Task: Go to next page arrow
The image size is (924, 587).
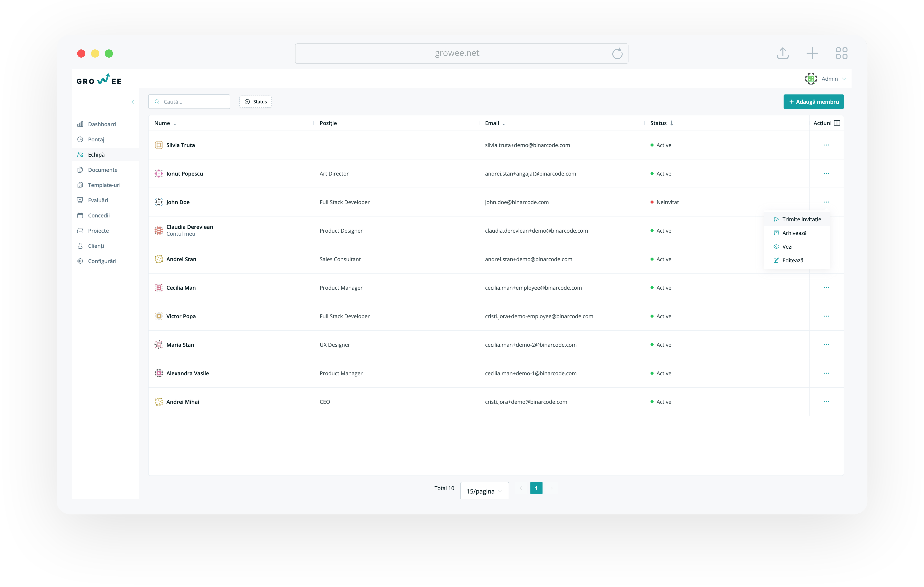Action: pyautogui.click(x=551, y=488)
